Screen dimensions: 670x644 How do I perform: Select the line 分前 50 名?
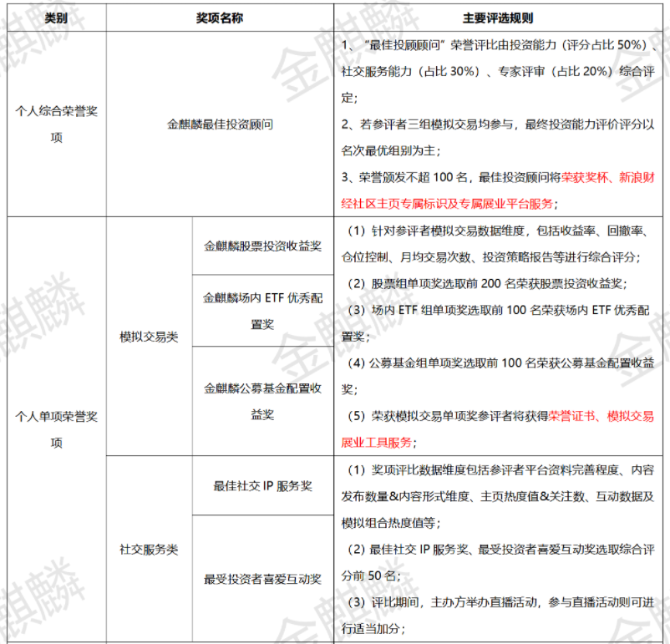(x=371, y=576)
